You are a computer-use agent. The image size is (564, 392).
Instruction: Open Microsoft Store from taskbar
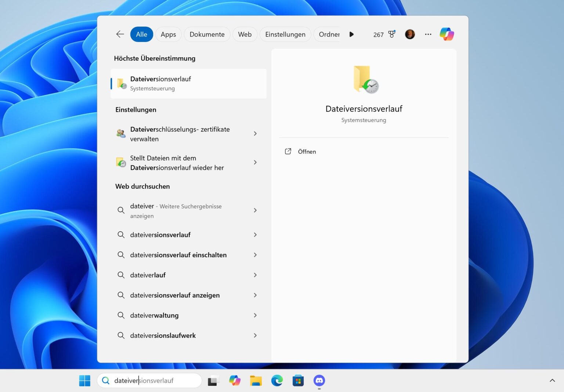[x=298, y=381]
